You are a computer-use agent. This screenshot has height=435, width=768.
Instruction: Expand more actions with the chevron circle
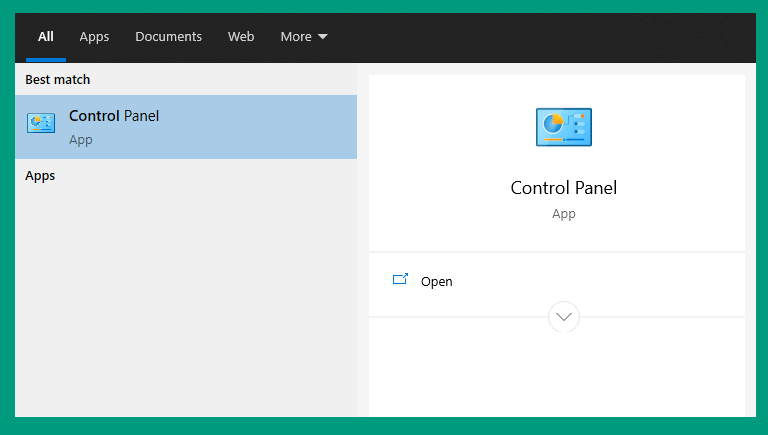[x=564, y=317]
